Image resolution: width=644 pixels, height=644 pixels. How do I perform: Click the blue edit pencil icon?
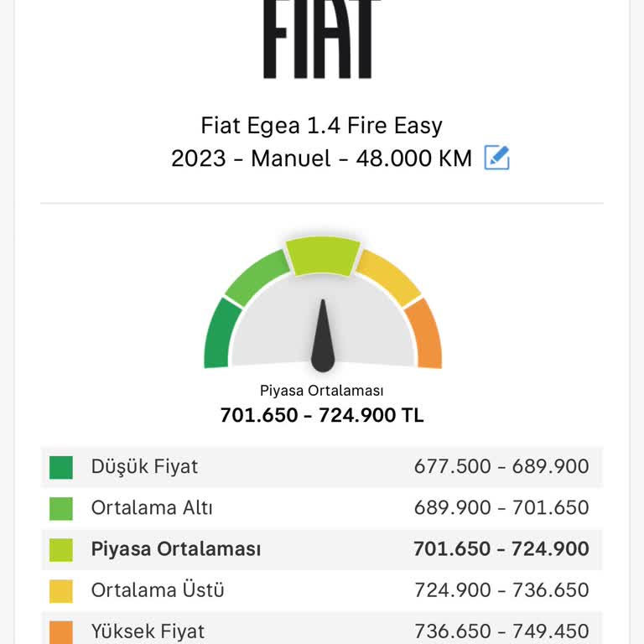tap(496, 158)
